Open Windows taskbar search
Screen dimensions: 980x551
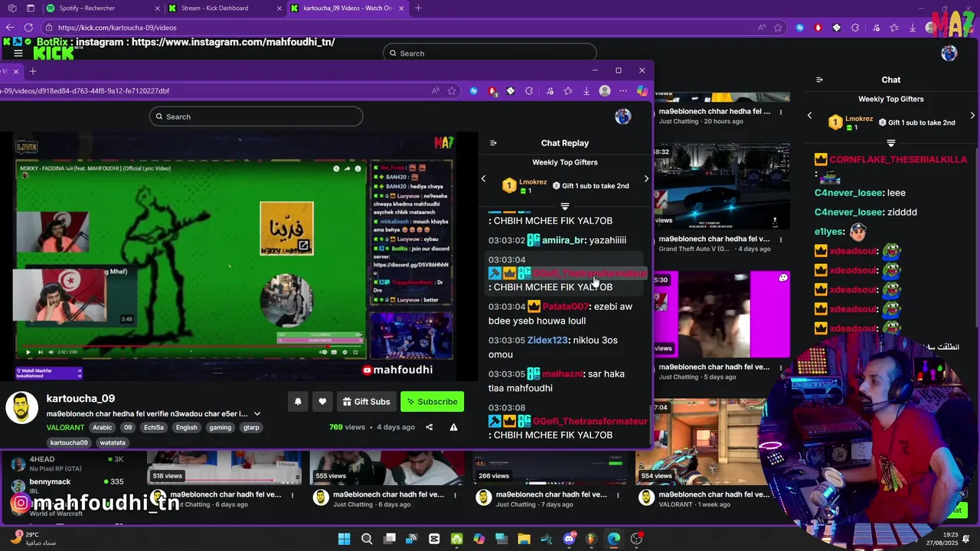click(x=367, y=539)
